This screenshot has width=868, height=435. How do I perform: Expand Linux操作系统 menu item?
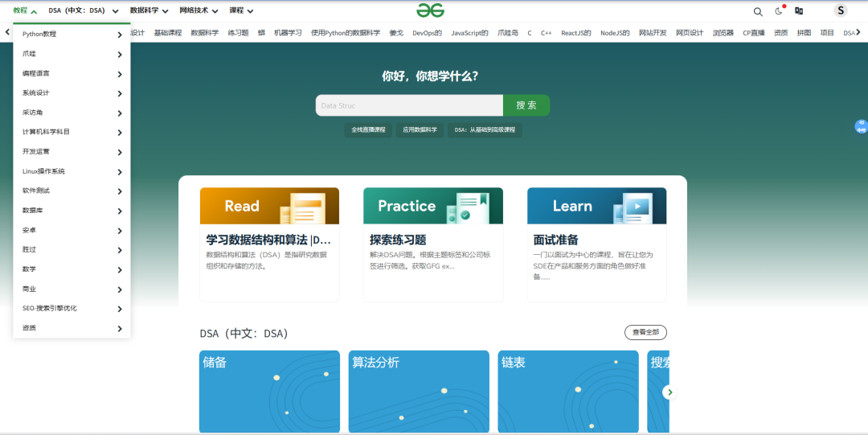tap(72, 171)
